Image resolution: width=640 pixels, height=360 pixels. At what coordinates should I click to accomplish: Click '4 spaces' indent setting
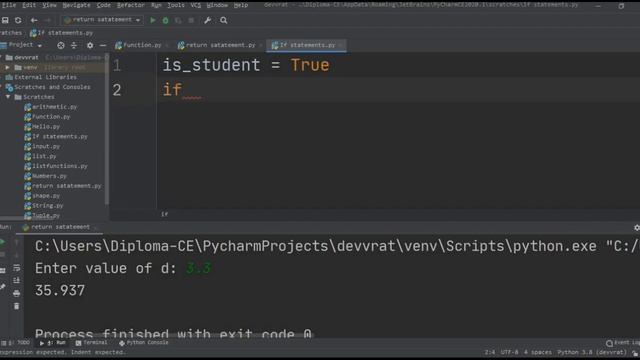coord(538,352)
